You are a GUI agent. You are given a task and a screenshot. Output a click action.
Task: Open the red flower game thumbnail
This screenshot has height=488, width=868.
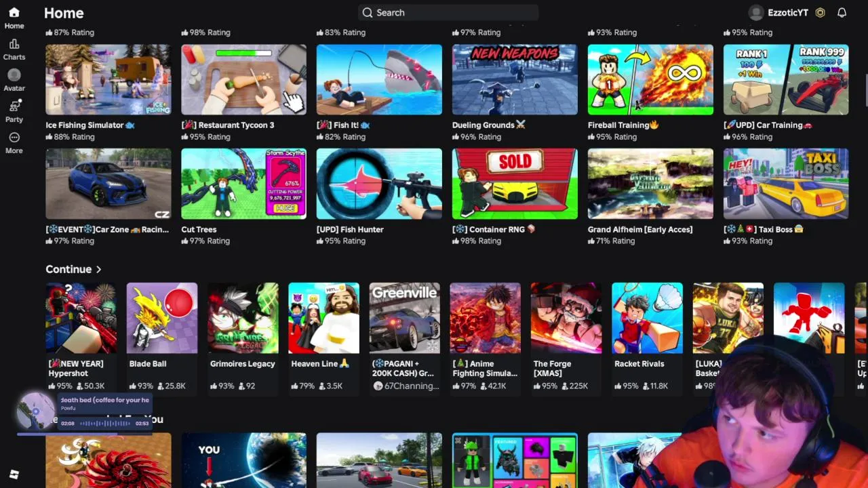click(x=108, y=461)
